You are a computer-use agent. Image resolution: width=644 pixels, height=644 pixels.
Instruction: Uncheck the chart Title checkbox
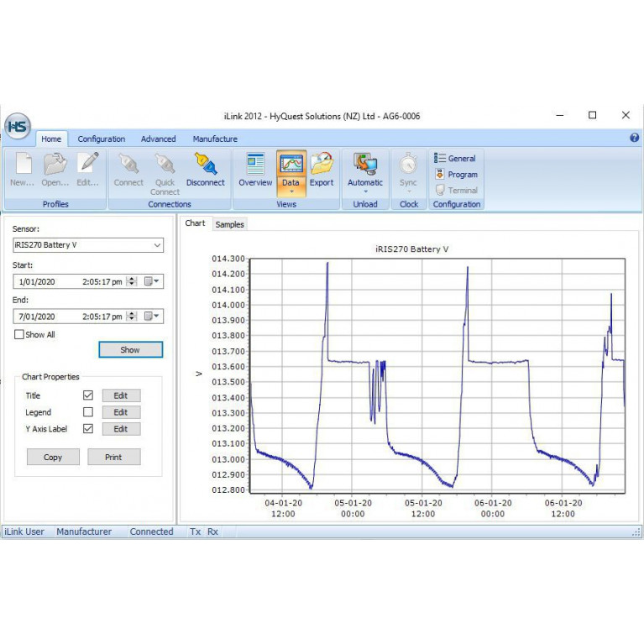click(x=88, y=395)
